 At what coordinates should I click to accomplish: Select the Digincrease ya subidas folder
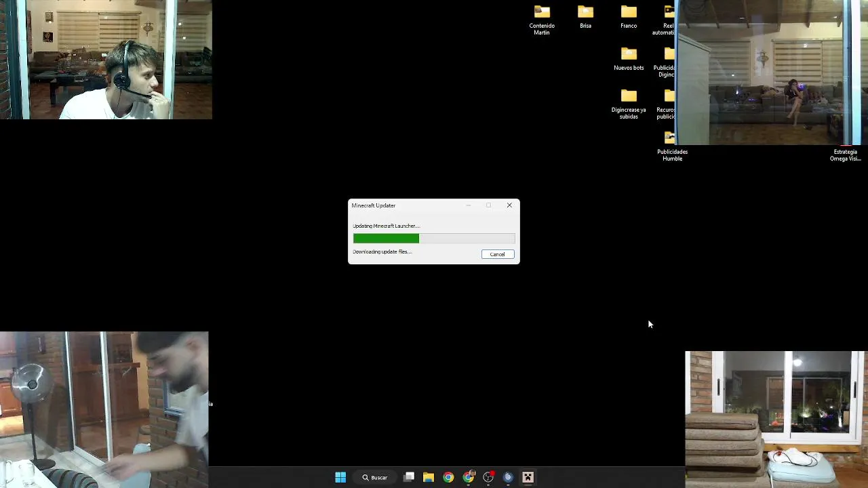(629, 104)
